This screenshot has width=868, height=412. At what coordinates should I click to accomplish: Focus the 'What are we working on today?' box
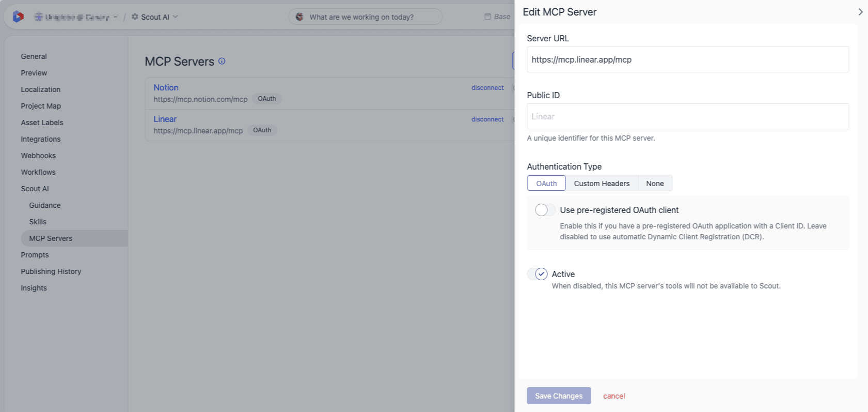coord(365,17)
